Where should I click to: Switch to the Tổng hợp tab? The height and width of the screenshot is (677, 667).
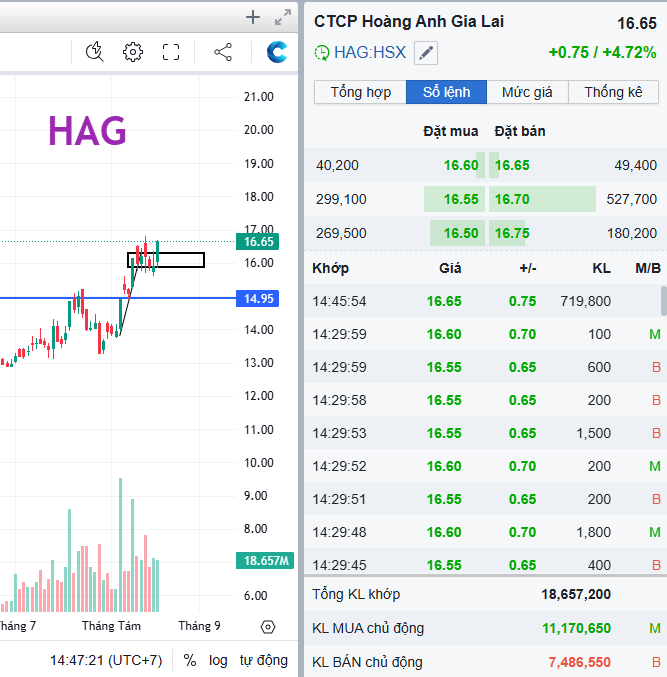point(360,92)
